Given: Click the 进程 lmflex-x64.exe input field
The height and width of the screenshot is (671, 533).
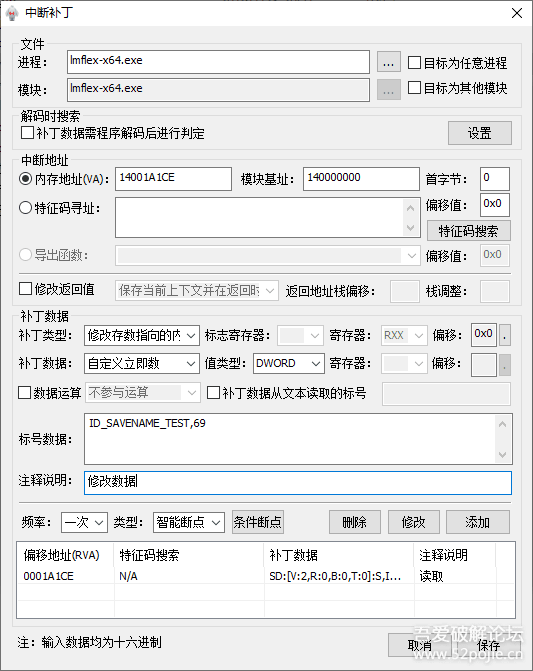Looking at the screenshot, I should click(x=218, y=62).
